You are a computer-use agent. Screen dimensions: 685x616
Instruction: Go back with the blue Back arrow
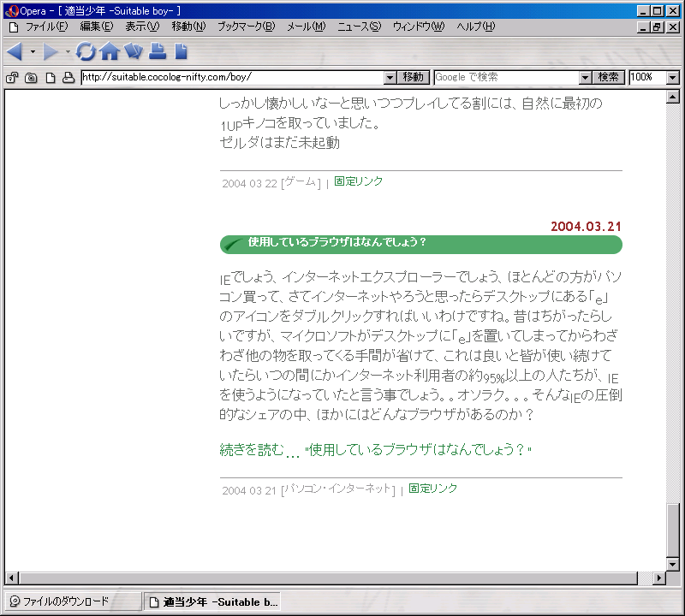pyautogui.click(x=15, y=51)
